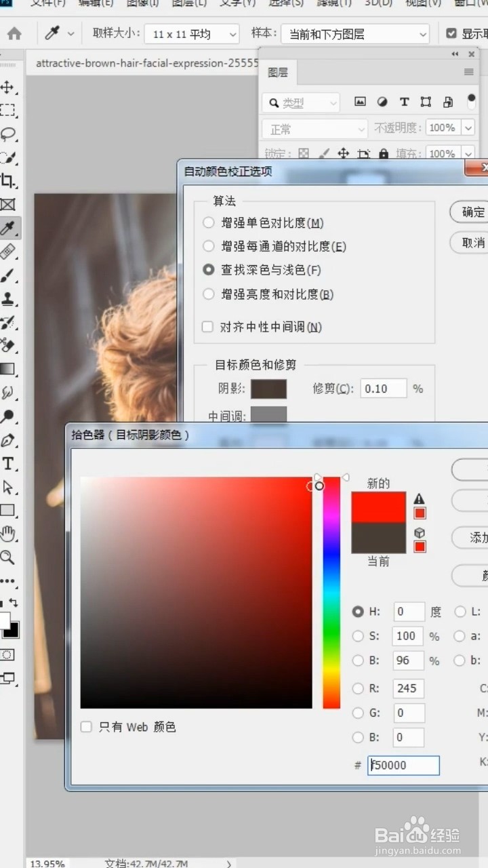488x868 pixels.
Task: Open the Layers panel options menu
Action: point(468,72)
